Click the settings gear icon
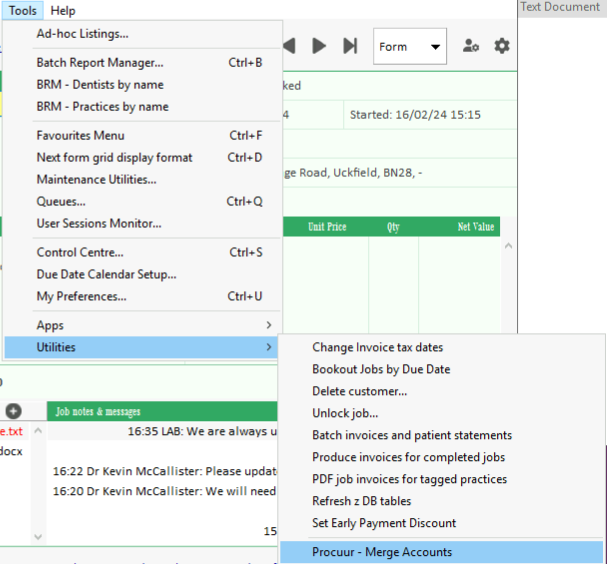Screen dimensions: 607x564 tap(501, 46)
